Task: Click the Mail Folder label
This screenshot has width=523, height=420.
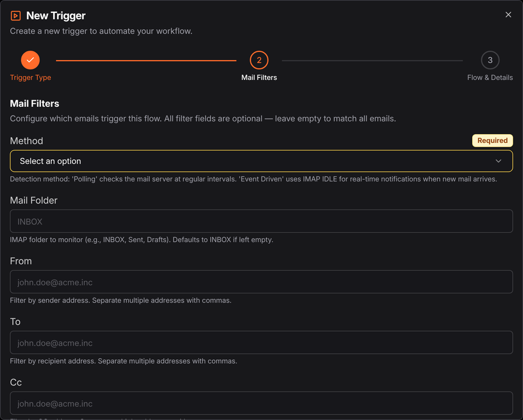Action: [34, 200]
